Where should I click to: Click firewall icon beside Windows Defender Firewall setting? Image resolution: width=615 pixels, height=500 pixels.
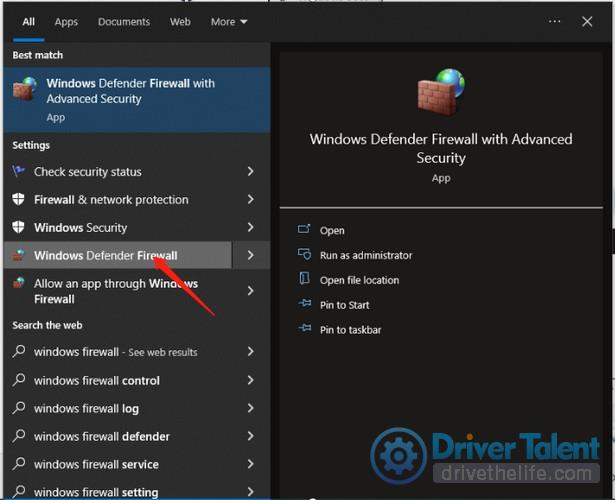[x=18, y=255]
